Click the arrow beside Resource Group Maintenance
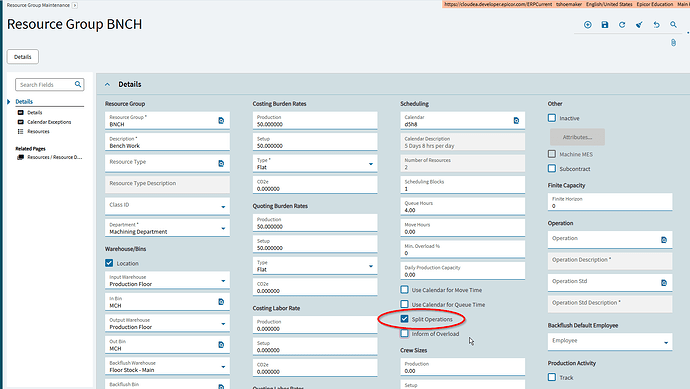The image size is (690, 389). [75, 5]
